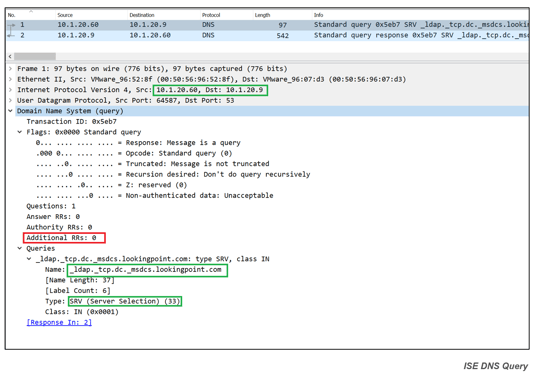Click Standard query response info in packet 2
This screenshot has width=535, height=373.
pyautogui.click(x=421, y=35)
